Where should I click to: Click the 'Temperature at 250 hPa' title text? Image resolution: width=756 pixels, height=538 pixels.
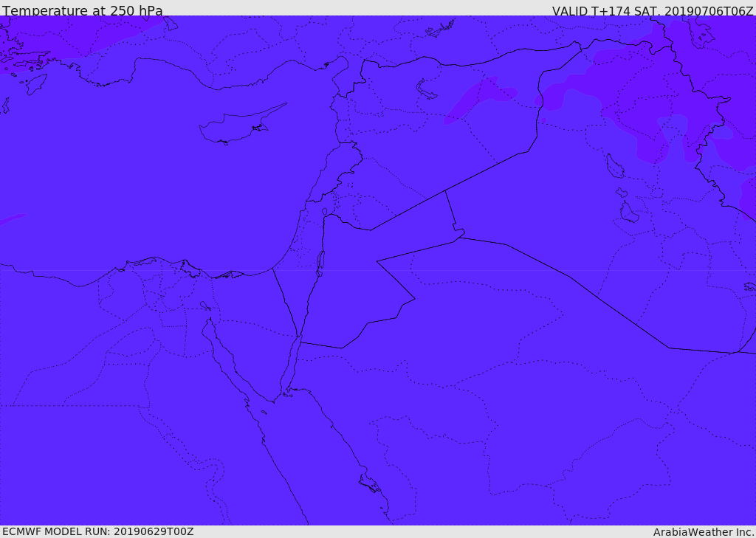83,10
